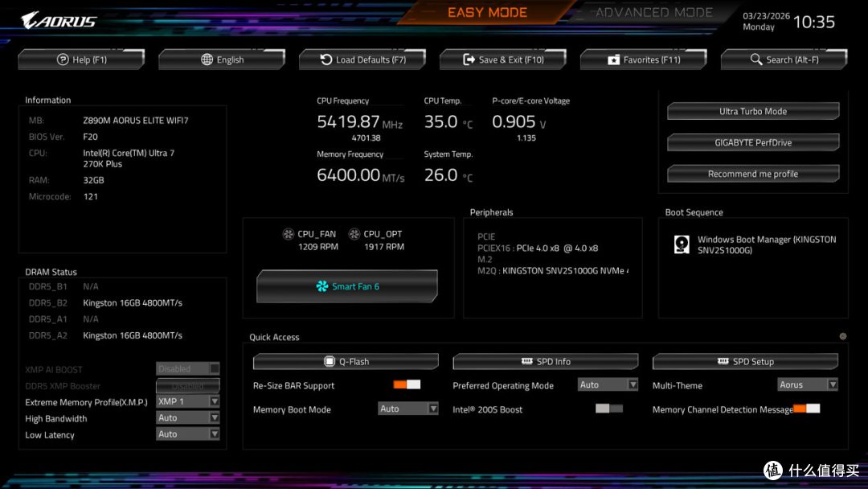
Task: Open Extreme Memory Profile XMP 1 dropdown
Action: 187,401
